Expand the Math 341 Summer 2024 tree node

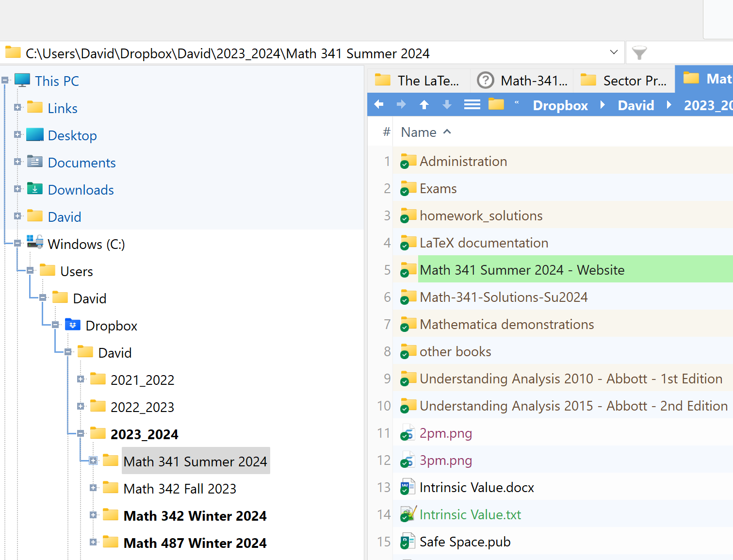click(93, 461)
